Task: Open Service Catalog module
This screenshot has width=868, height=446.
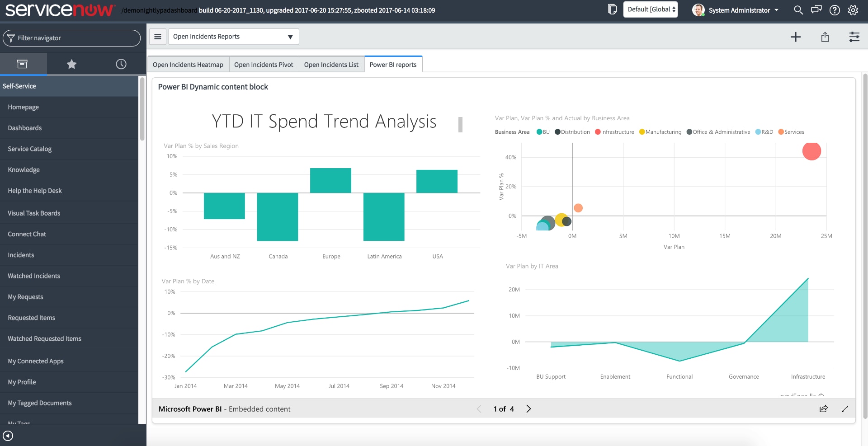Action: point(69,149)
